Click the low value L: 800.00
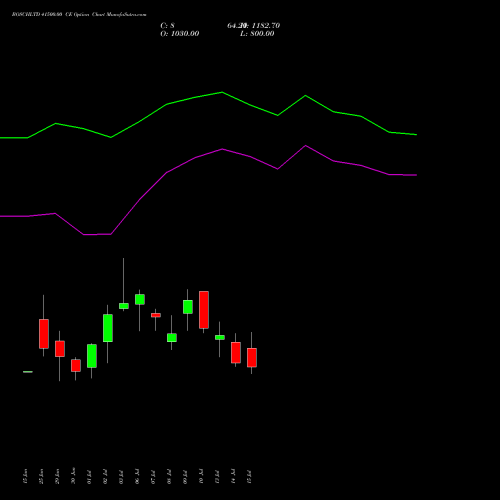The height and width of the screenshot is (500, 500). (x=257, y=34)
